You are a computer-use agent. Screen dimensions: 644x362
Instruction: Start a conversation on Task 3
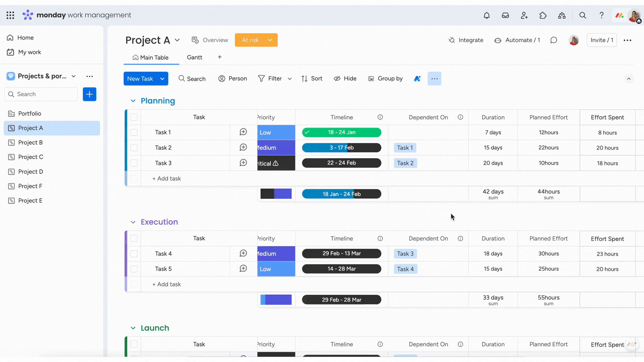click(x=244, y=163)
